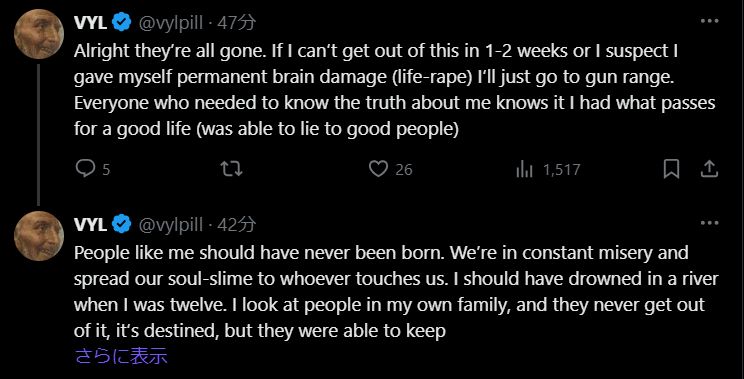Open the three-dot menu on the first tweet
The image size is (744, 379).
709,21
